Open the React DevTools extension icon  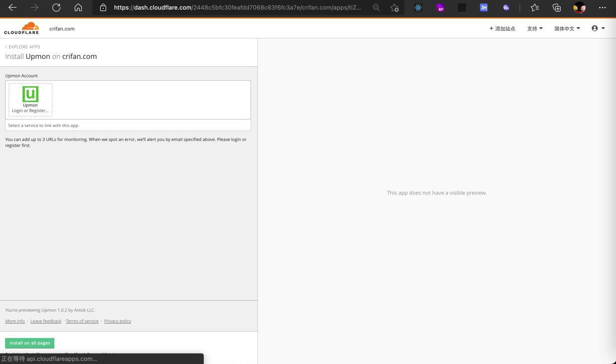418,7
